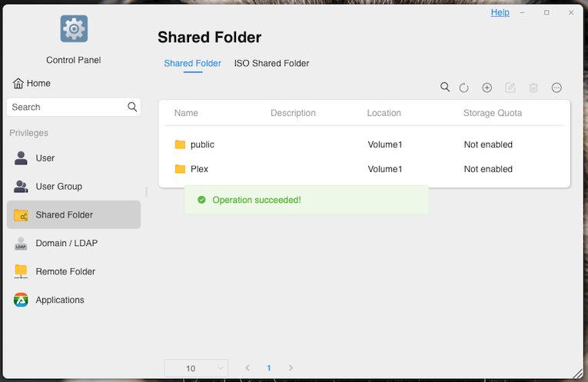The image size is (588, 382).
Task: Click the Domain / LDAP icon
Action: [21, 244]
